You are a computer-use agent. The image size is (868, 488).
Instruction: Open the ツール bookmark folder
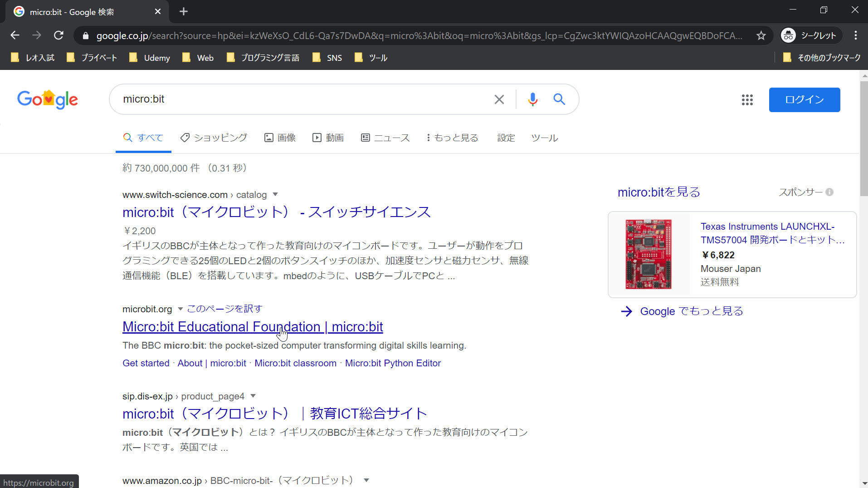tap(371, 58)
